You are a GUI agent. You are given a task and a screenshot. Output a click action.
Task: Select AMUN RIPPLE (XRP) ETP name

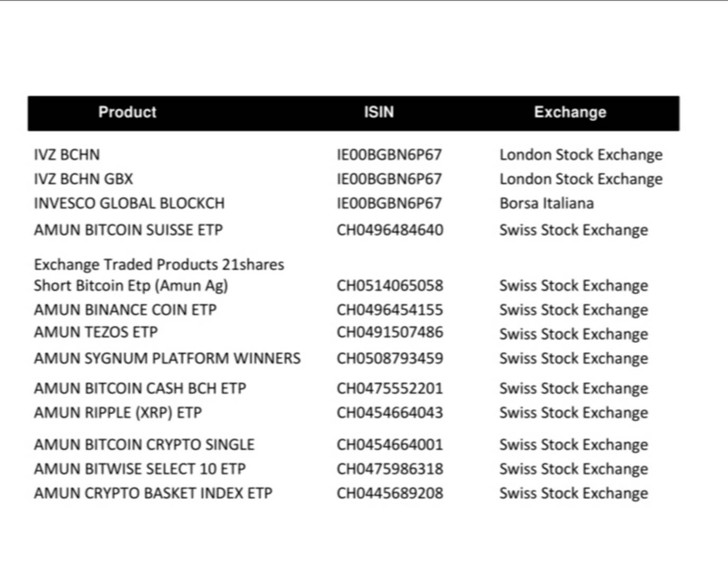click(118, 413)
